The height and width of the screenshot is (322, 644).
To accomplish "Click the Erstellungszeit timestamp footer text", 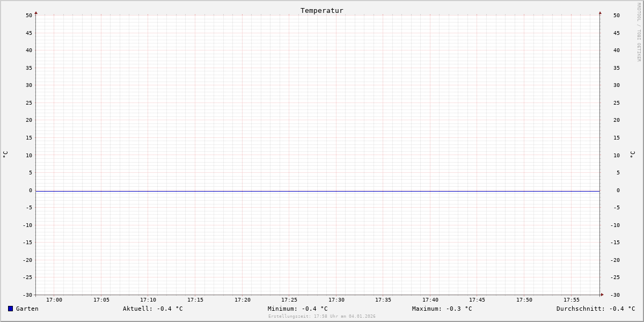I will (322, 317).
